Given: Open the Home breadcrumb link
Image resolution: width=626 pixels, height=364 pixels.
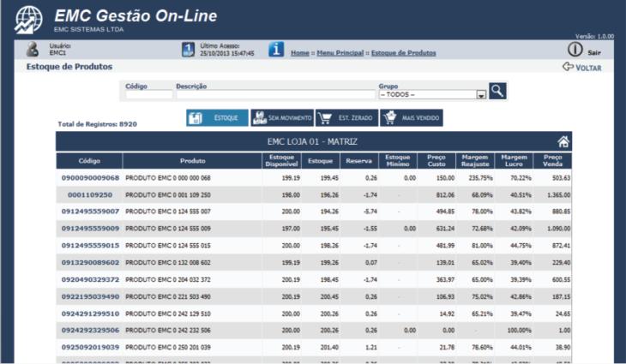Looking at the screenshot, I should pyautogui.click(x=300, y=53).
